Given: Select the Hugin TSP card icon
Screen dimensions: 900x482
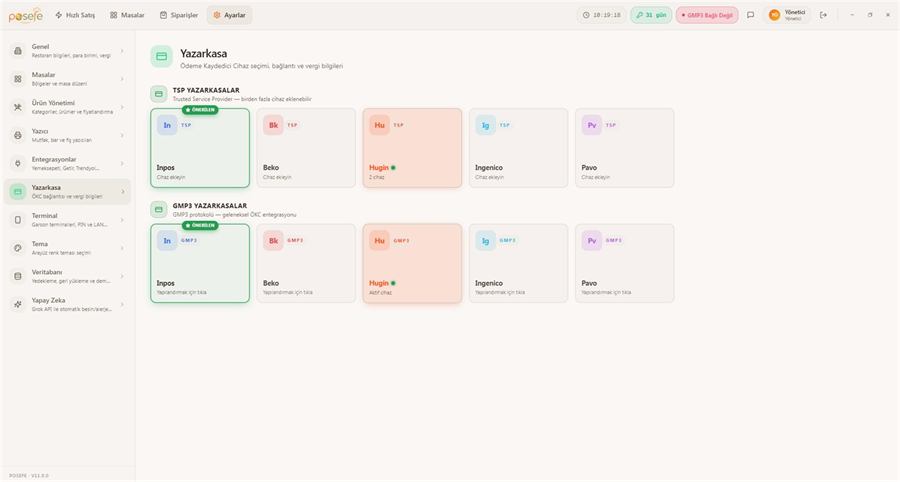Looking at the screenshot, I should pyautogui.click(x=379, y=125).
